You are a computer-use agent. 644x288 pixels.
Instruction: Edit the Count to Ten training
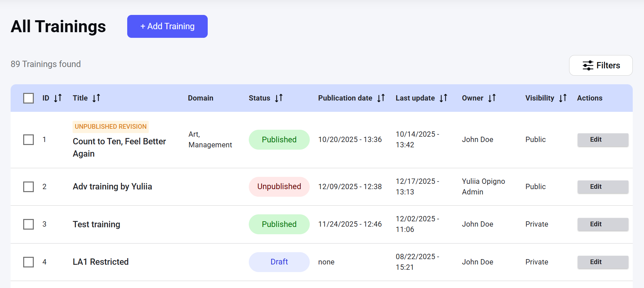click(603, 140)
